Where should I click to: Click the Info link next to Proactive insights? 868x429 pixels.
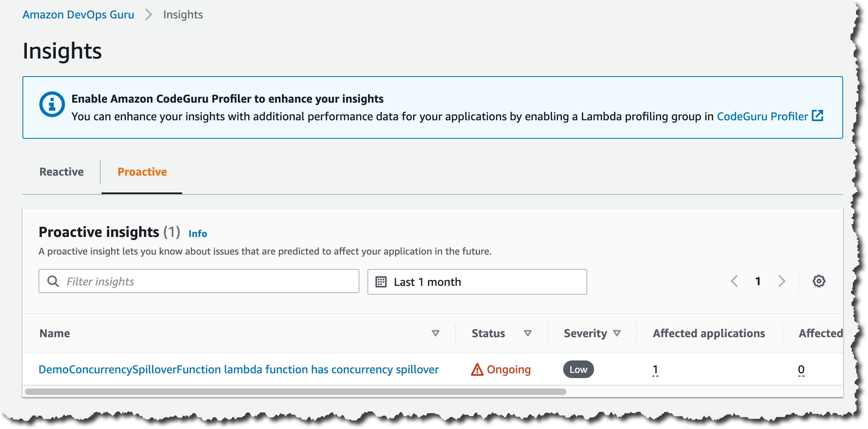(198, 233)
